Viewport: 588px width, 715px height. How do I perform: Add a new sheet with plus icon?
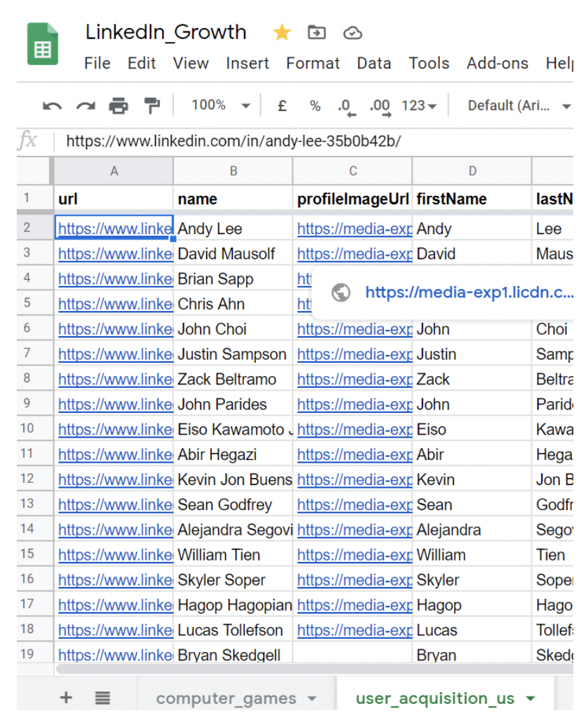66,698
